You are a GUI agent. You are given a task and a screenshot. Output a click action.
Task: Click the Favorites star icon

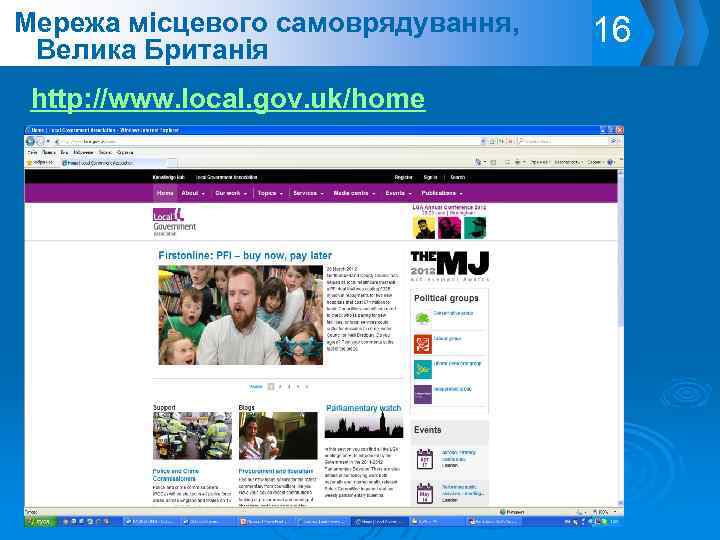(x=30, y=163)
